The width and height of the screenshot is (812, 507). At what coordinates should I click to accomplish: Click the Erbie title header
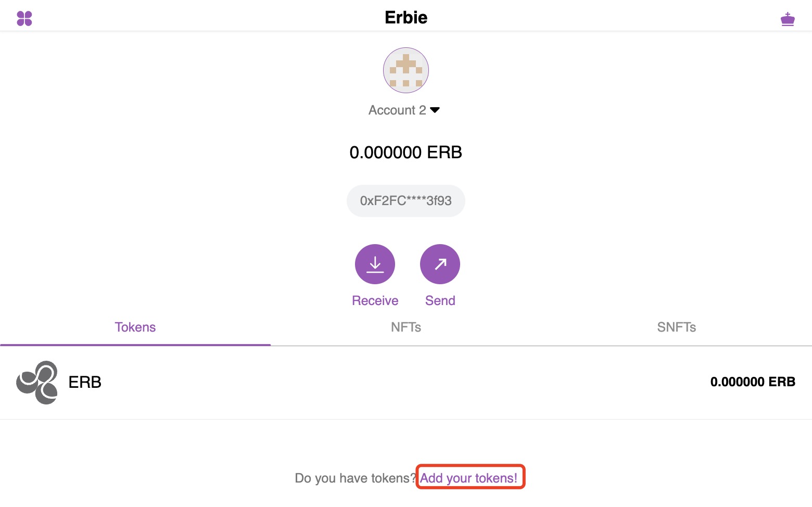point(406,18)
